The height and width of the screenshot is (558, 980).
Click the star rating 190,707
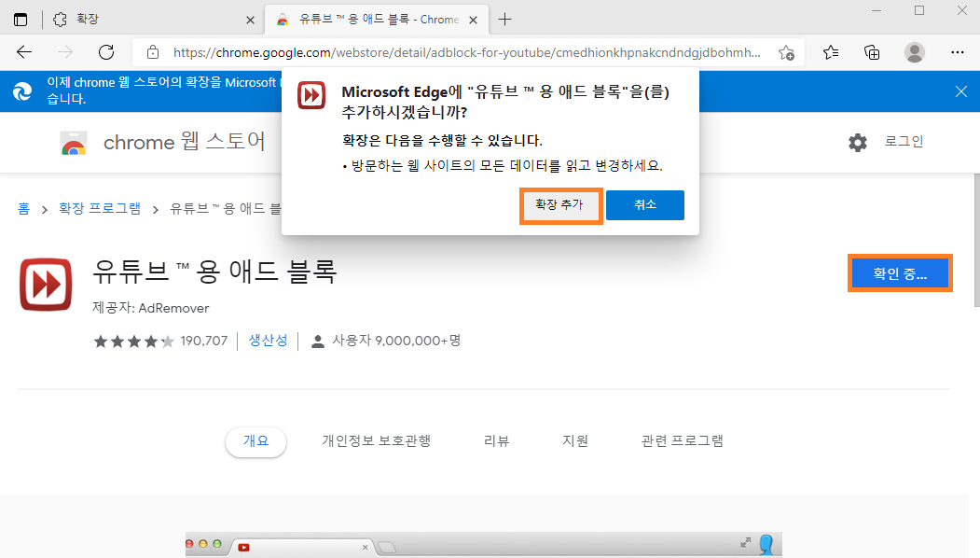(160, 341)
